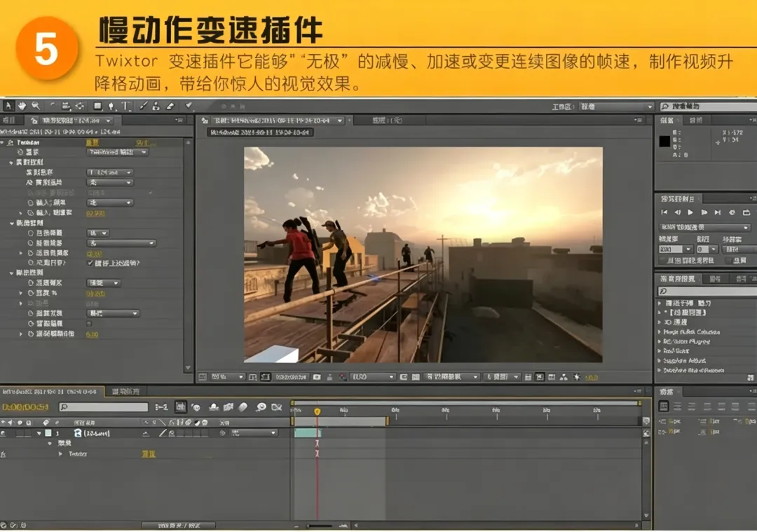Open brainstorm icon in timeline header
Screen dimensions: 757x532
pos(261,407)
